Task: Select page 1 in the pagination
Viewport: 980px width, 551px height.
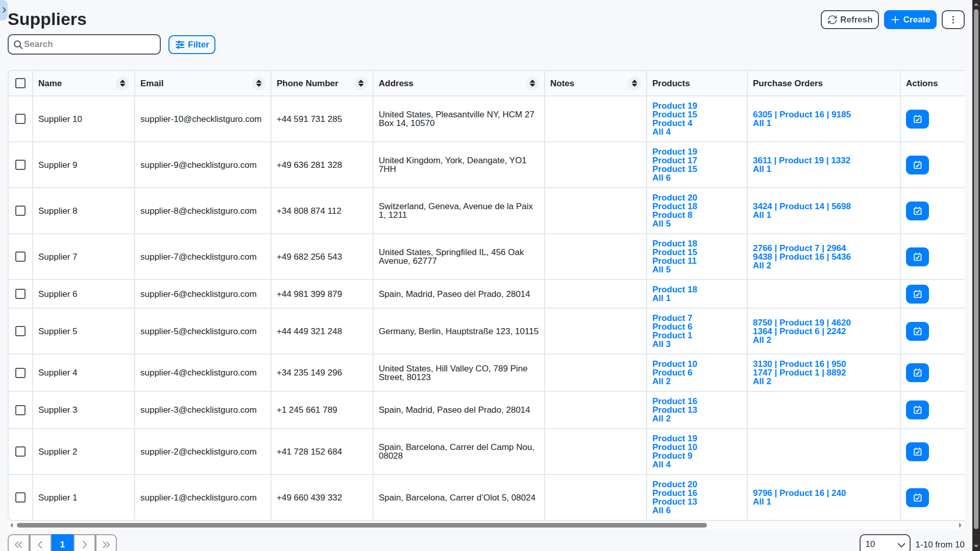Action: tap(62, 544)
